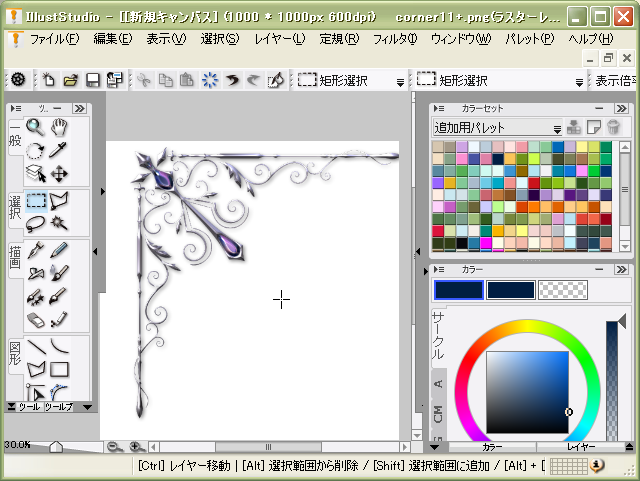Click the add color to palette icon
The height and width of the screenshot is (481, 640).
pos(574,127)
